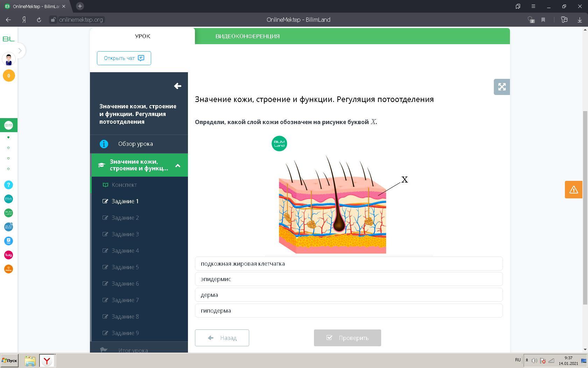Image resolution: width=588 pixels, height=368 pixels.
Task: Open the blue question mark help icon
Action: click(x=8, y=185)
